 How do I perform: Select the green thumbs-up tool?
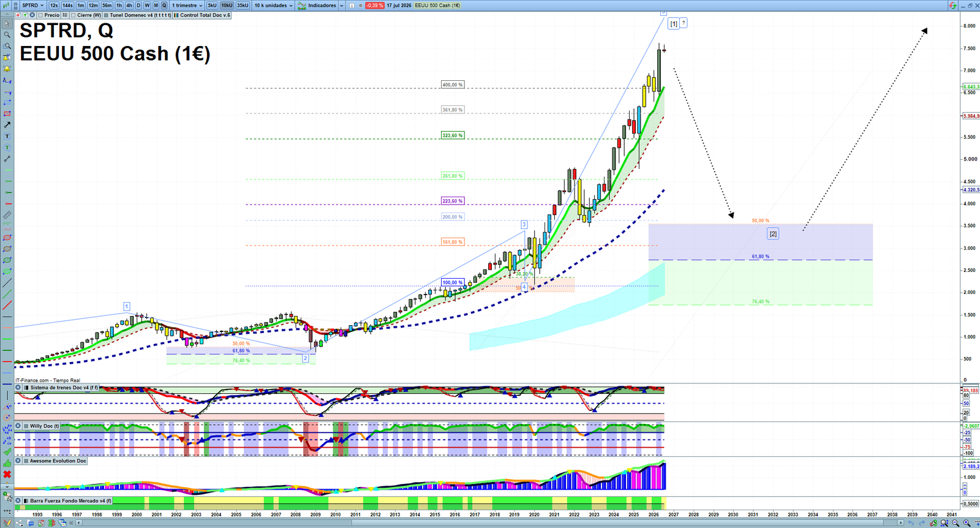[7, 463]
